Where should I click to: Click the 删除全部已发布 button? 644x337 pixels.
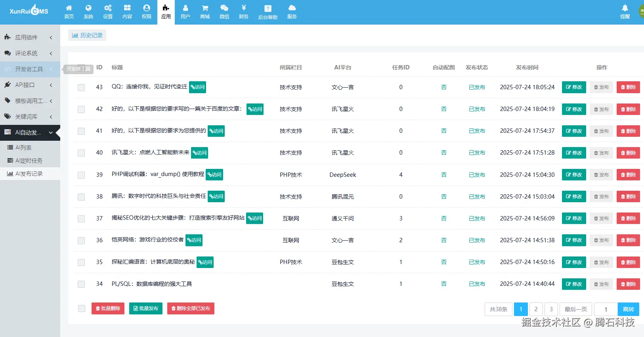[x=191, y=308]
